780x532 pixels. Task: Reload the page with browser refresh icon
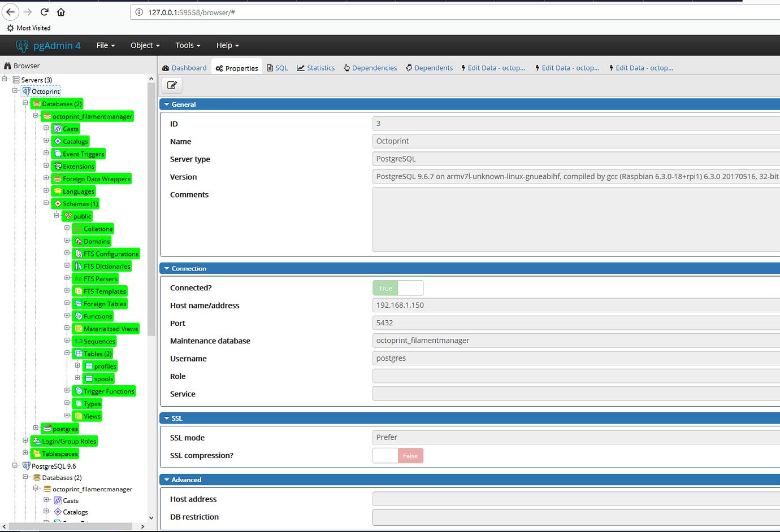click(44, 12)
